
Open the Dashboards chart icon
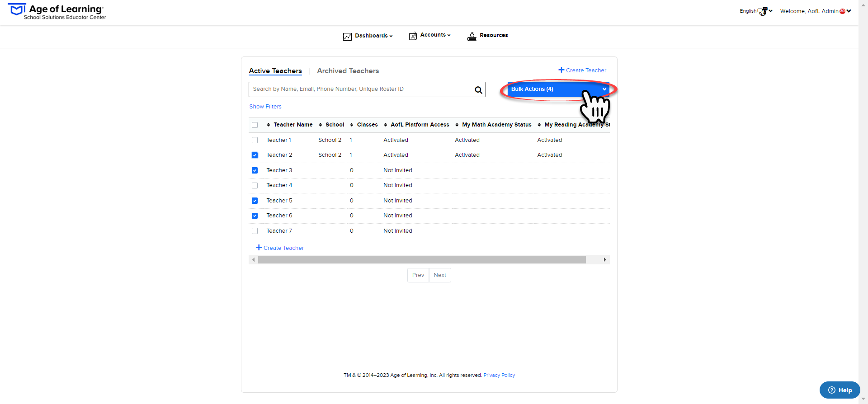click(x=347, y=37)
